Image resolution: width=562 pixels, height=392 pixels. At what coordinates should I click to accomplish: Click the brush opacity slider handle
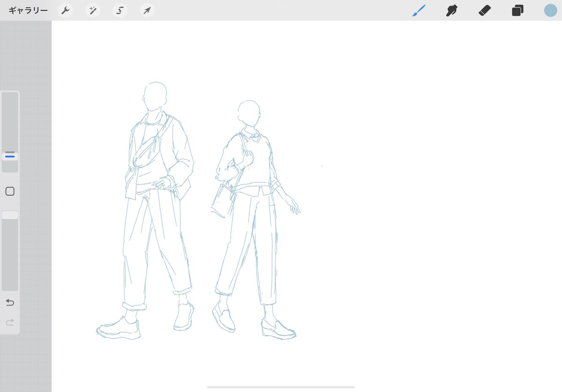(10, 215)
